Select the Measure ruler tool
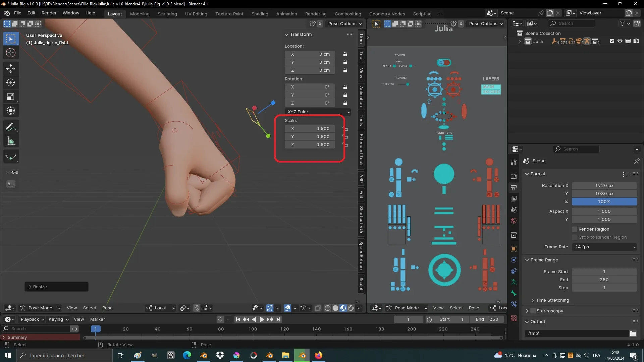 click(x=11, y=141)
